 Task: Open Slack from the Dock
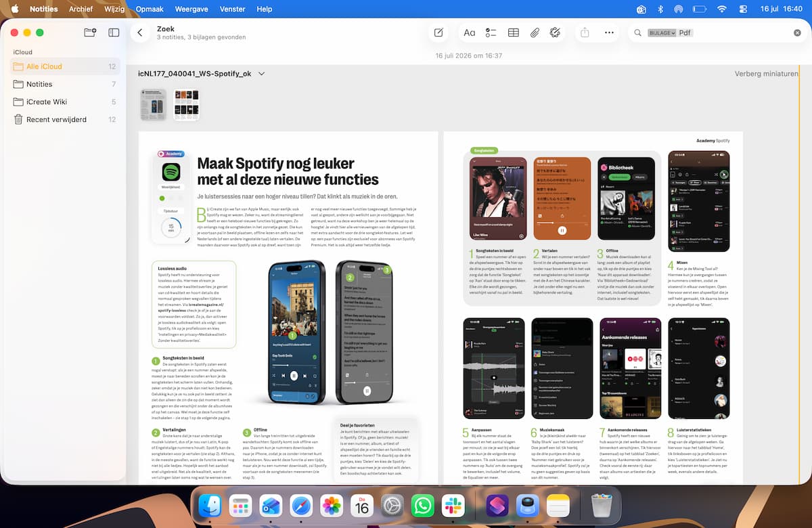[453, 506]
